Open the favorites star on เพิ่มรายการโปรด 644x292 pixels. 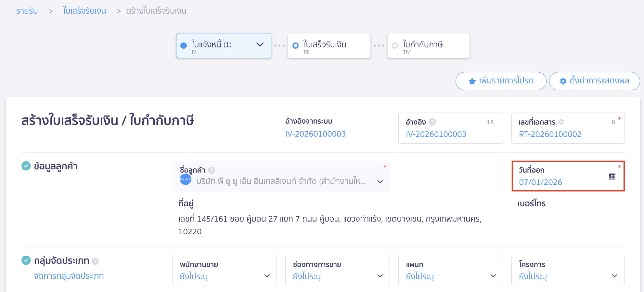click(x=472, y=81)
